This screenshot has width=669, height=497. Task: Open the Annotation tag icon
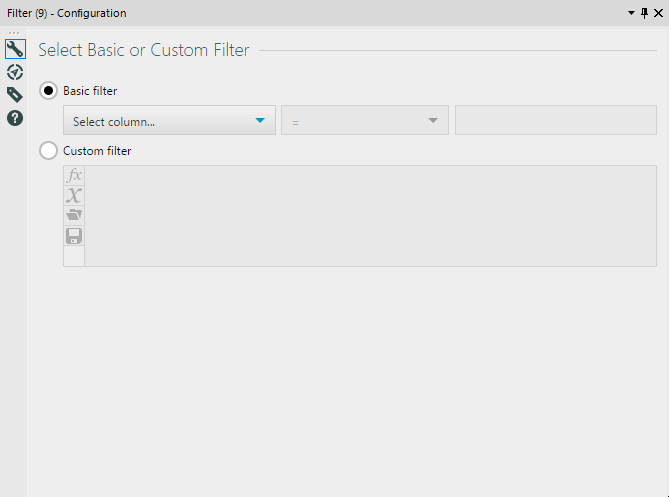(15, 95)
